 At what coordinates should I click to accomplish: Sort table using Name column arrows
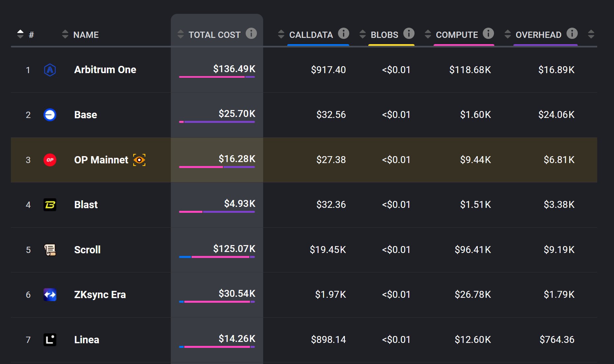coord(65,34)
